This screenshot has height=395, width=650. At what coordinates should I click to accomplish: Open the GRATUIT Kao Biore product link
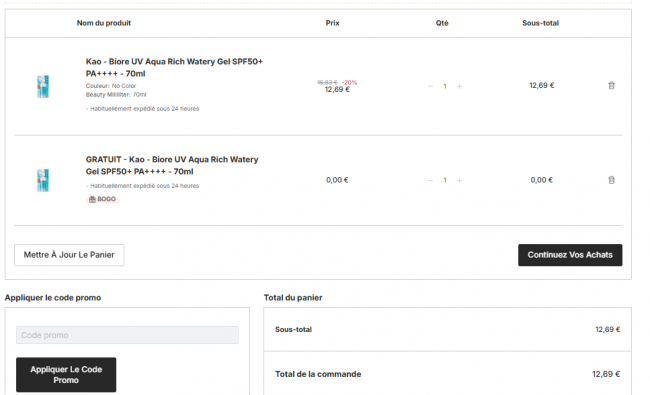click(x=172, y=165)
